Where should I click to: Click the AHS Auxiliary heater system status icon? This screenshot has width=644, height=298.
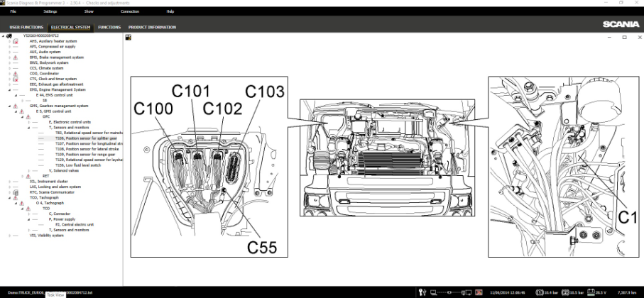[15, 41]
